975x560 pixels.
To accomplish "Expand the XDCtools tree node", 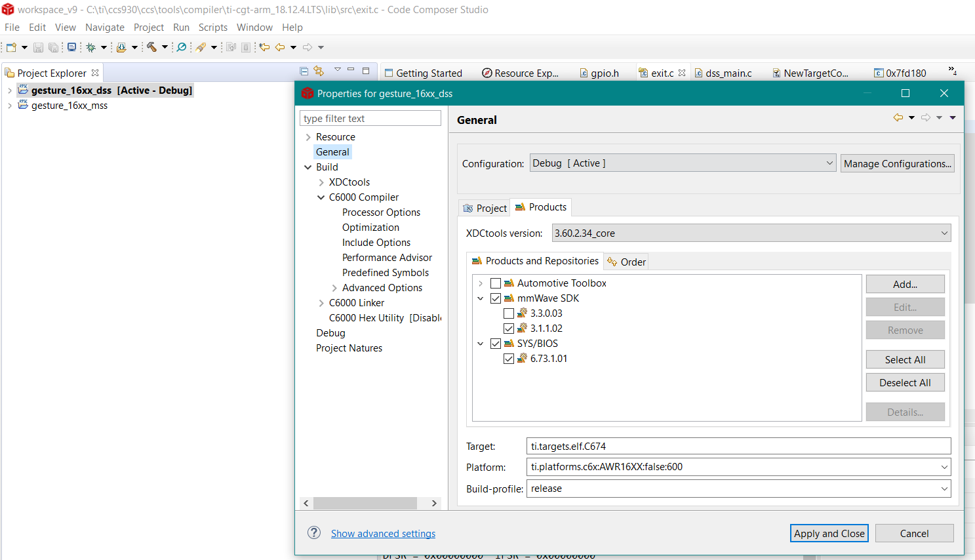I will click(x=321, y=182).
